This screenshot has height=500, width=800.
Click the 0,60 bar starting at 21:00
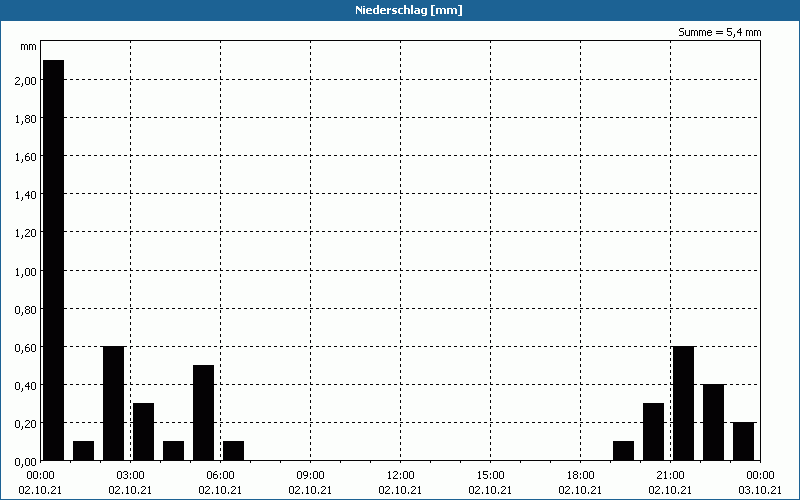point(684,403)
